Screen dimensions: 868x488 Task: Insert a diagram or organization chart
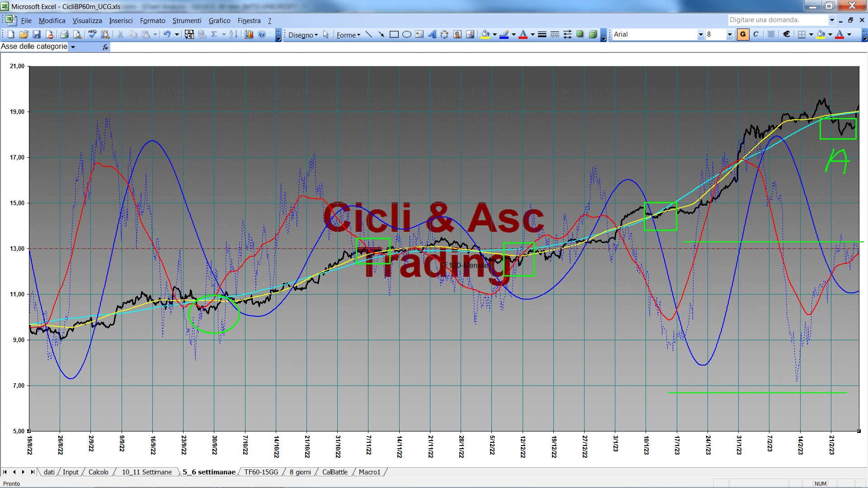tap(444, 34)
